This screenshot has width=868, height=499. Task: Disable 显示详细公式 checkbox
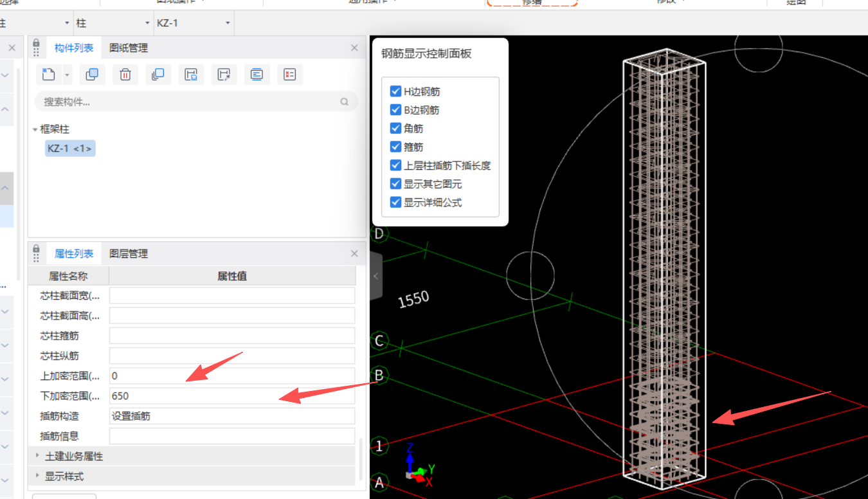(x=396, y=203)
